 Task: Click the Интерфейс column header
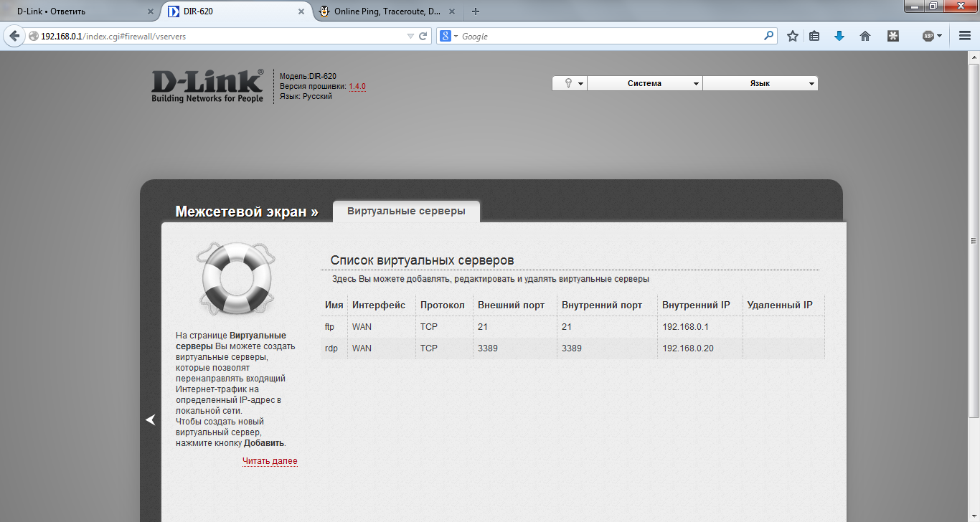[379, 305]
